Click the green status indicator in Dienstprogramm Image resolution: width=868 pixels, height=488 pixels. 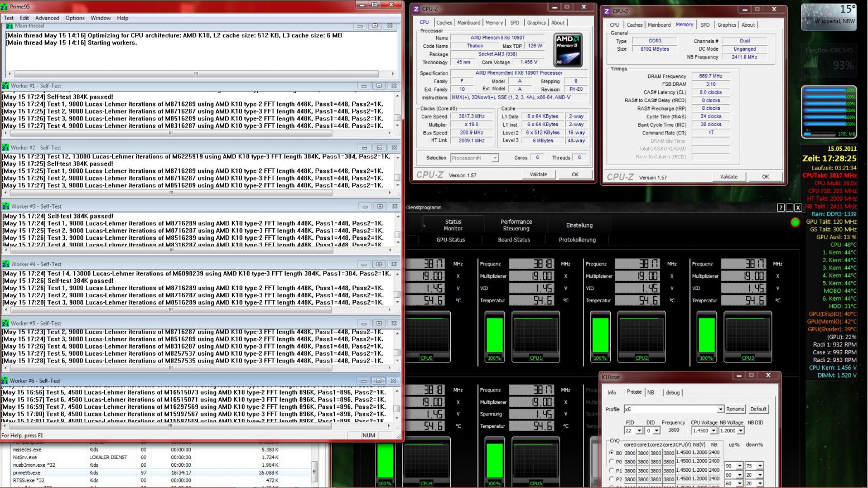pos(795,223)
